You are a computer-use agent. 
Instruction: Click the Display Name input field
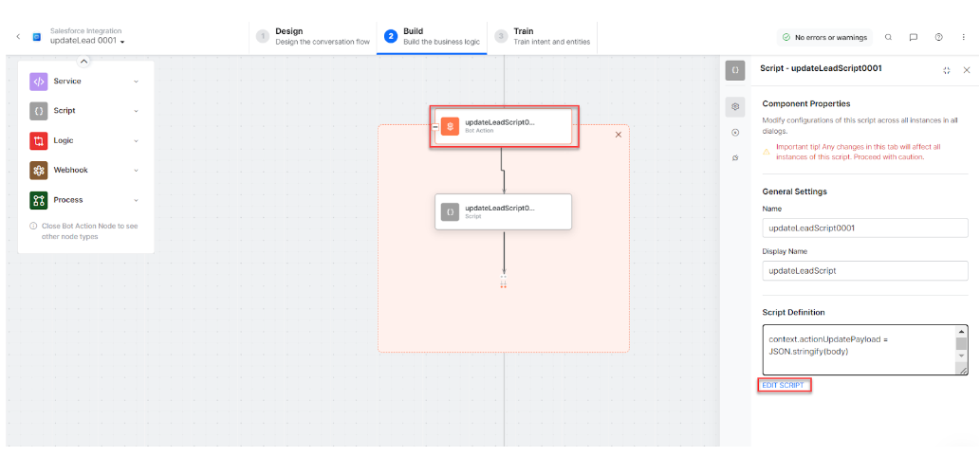pos(864,270)
